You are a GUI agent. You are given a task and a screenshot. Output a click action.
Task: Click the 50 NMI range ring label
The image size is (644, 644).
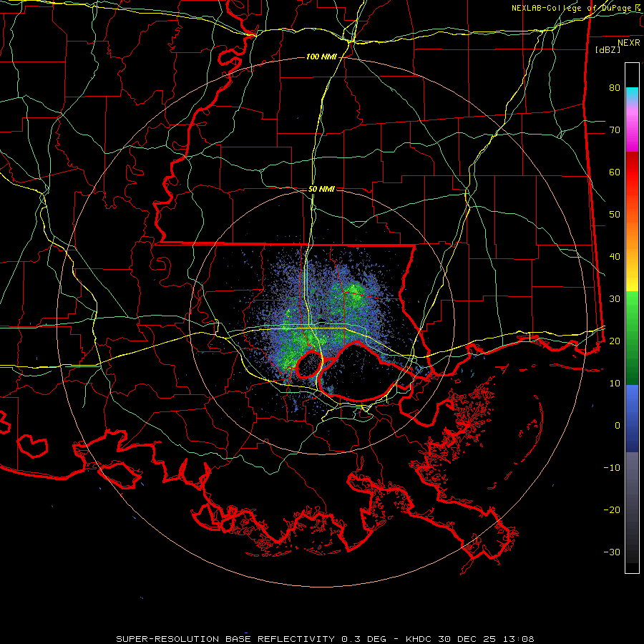click(321, 189)
